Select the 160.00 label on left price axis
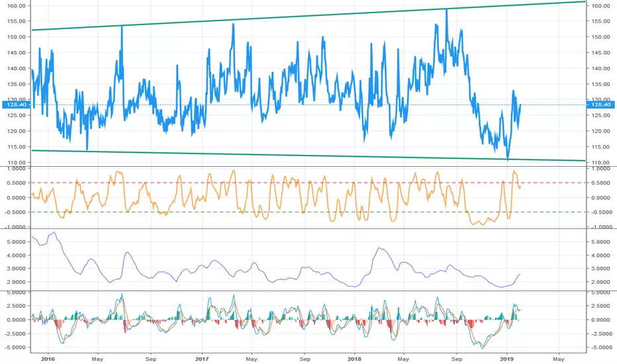The height and width of the screenshot is (364, 617). pos(16,6)
